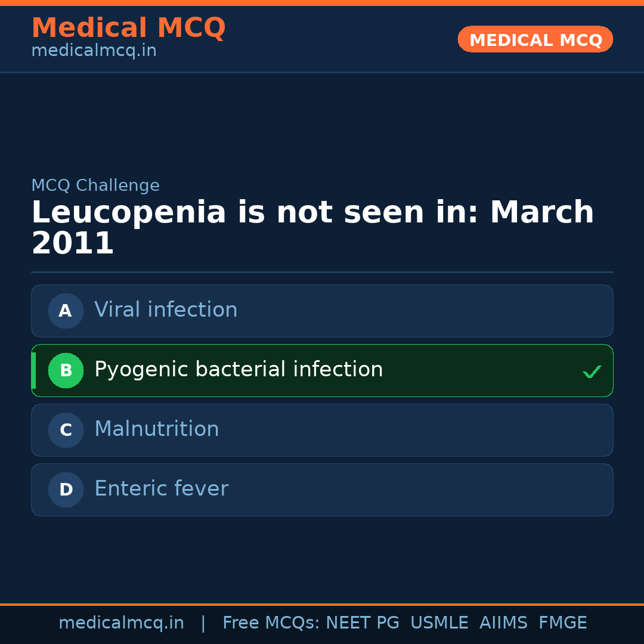Click 'FMGE' in the footer
Screen dimensions: 644x644
[562, 623]
